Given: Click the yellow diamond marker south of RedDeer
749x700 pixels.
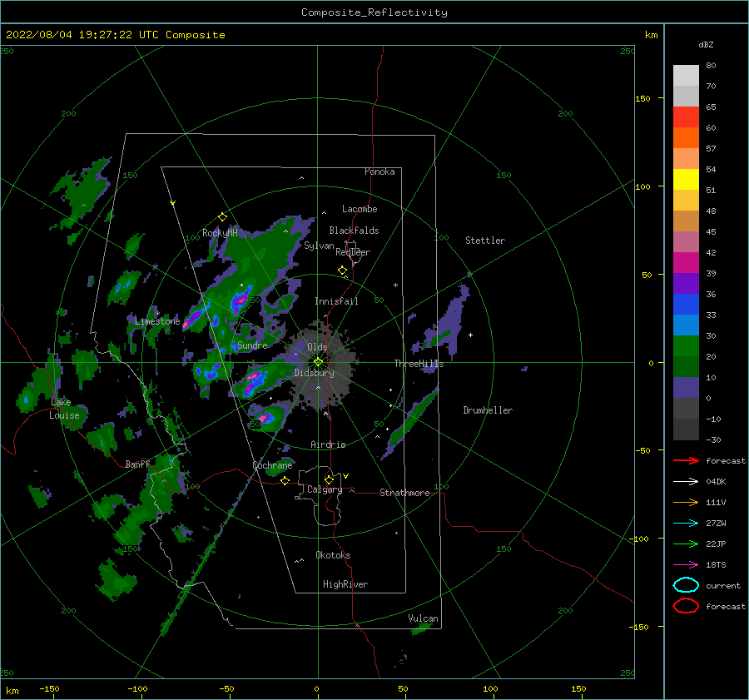Looking at the screenshot, I should [x=343, y=271].
